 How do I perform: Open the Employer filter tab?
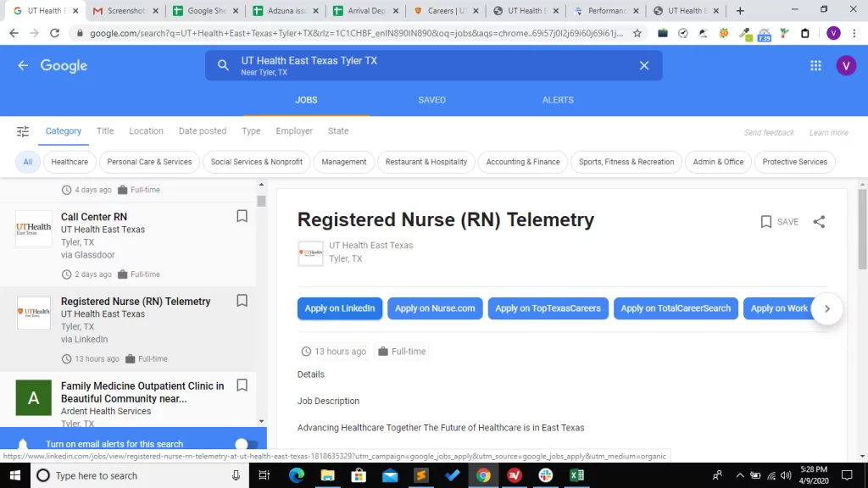(x=294, y=131)
